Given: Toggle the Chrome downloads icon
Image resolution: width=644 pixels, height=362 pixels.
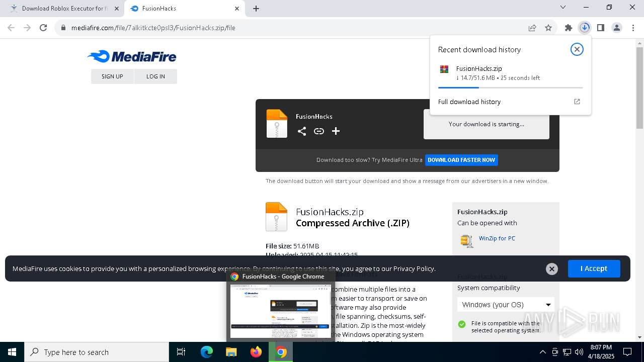Looking at the screenshot, I should [585, 28].
